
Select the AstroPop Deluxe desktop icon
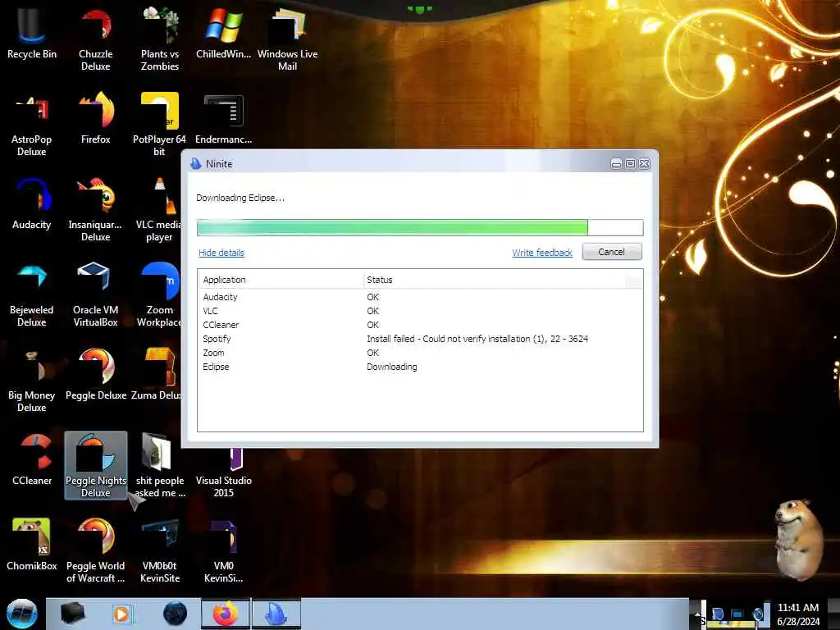(x=32, y=125)
